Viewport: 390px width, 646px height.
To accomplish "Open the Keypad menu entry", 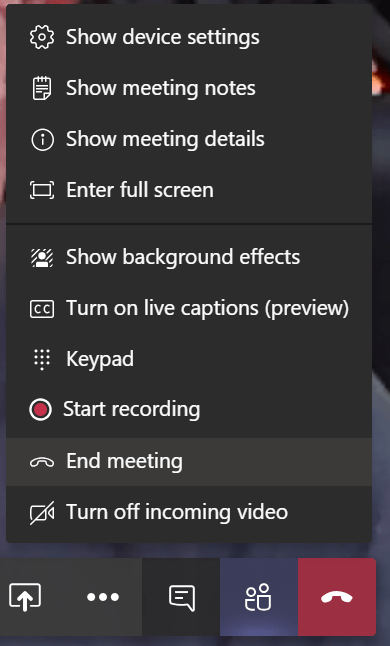I will point(189,359).
